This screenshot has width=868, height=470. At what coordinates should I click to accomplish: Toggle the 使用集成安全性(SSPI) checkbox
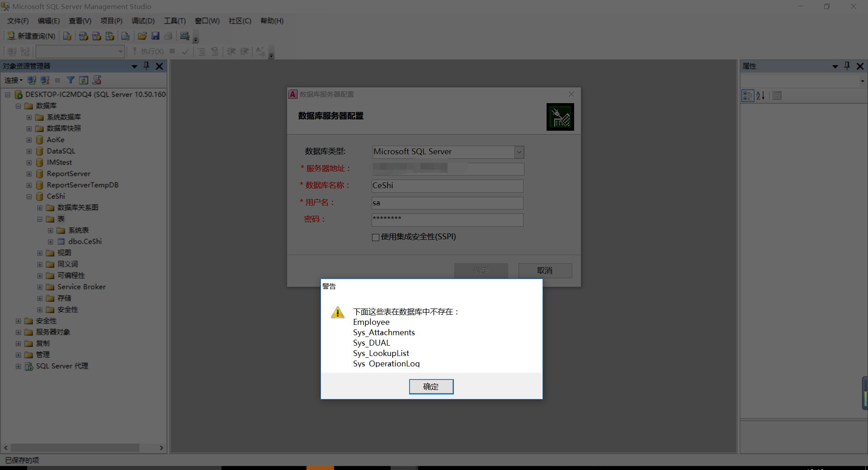(376, 237)
